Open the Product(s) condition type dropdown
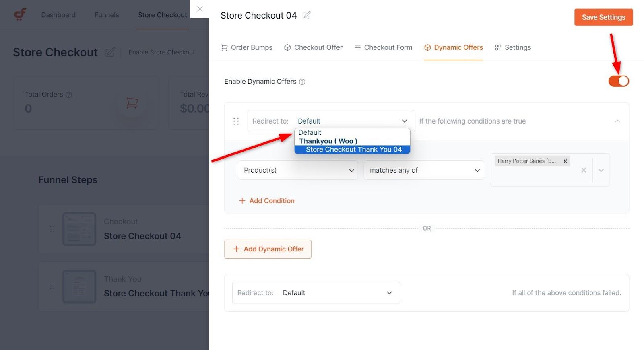644x350 pixels. (298, 170)
